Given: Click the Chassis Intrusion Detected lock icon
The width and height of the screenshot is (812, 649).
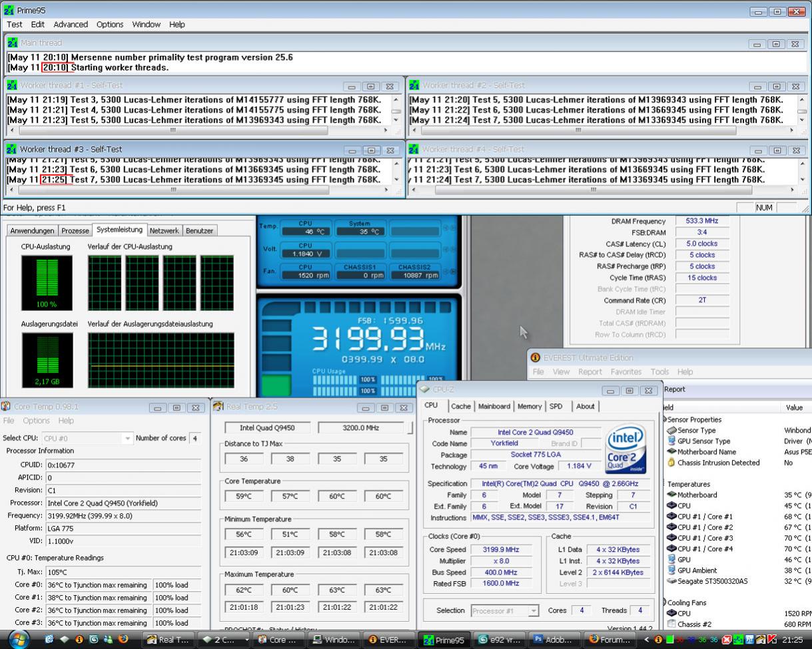Looking at the screenshot, I should [x=671, y=463].
